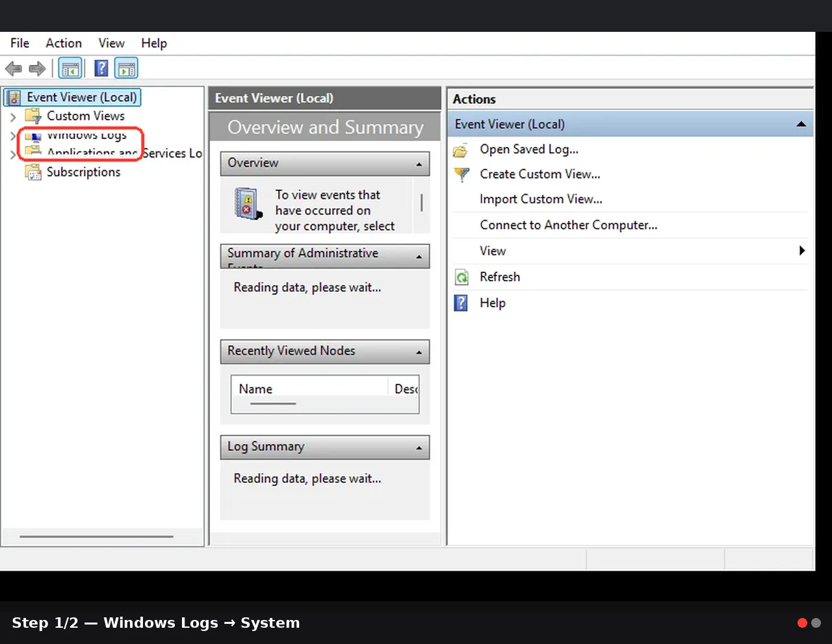Click the Refresh action
This screenshot has height=644, width=832.
[500, 277]
